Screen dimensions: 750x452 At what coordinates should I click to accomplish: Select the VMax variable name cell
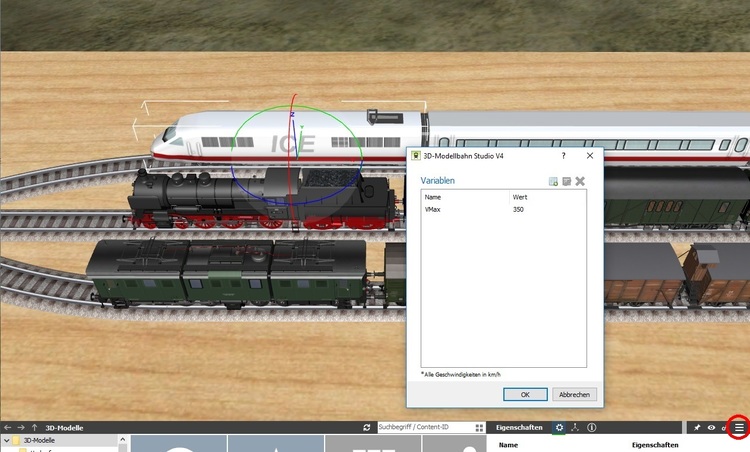click(432, 209)
